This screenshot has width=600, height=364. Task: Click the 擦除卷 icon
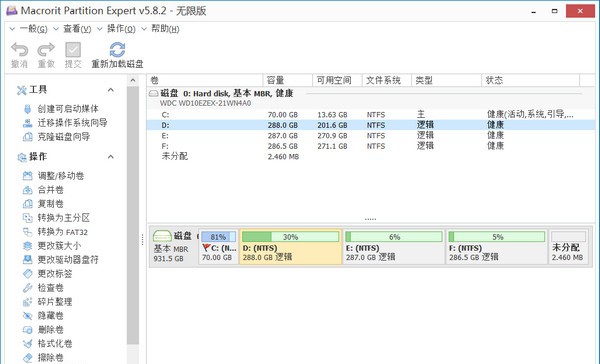[28, 357]
